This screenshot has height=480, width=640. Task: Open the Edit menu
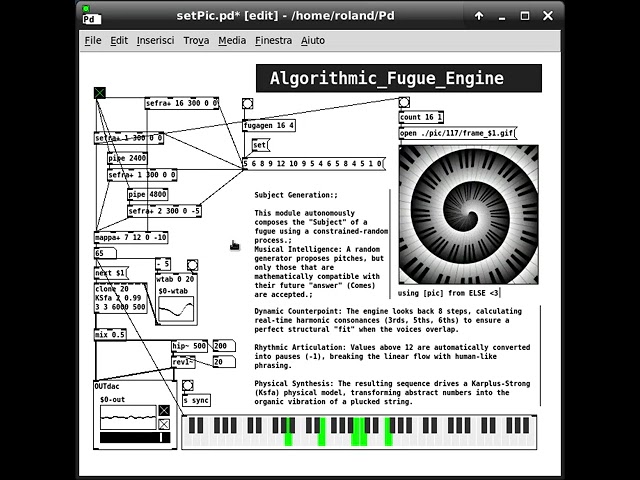[x=119, y=40]
